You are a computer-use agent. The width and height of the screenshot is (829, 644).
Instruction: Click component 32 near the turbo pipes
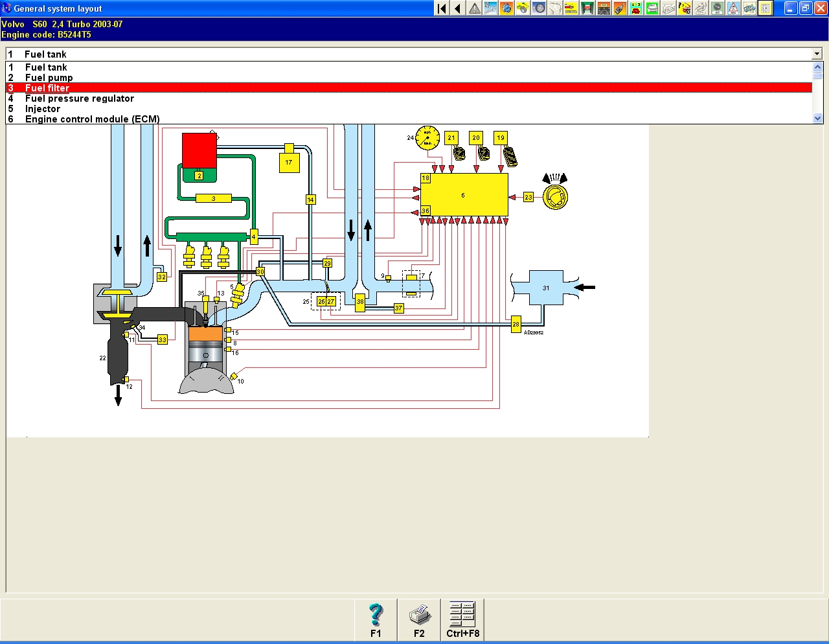coord(162,277)
